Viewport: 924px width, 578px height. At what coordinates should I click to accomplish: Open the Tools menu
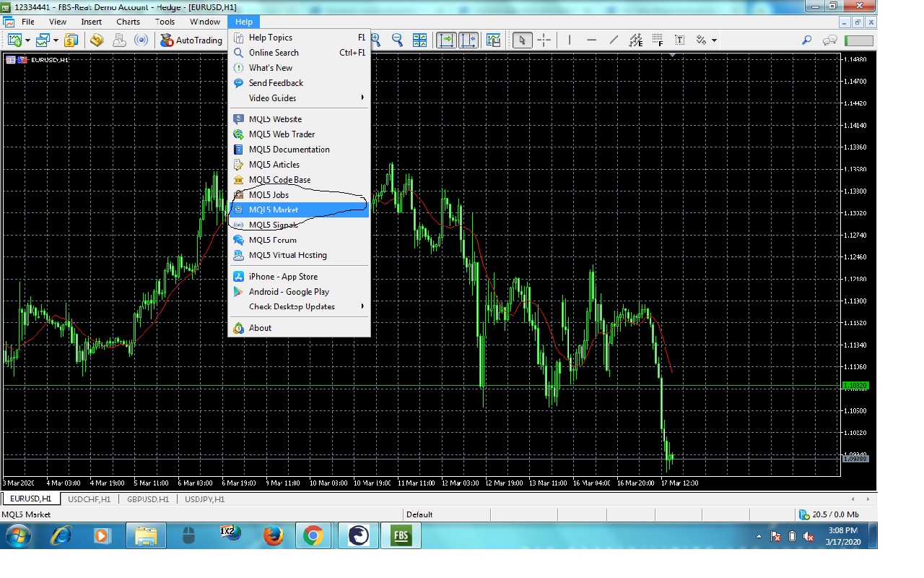[x=165, y=22]
